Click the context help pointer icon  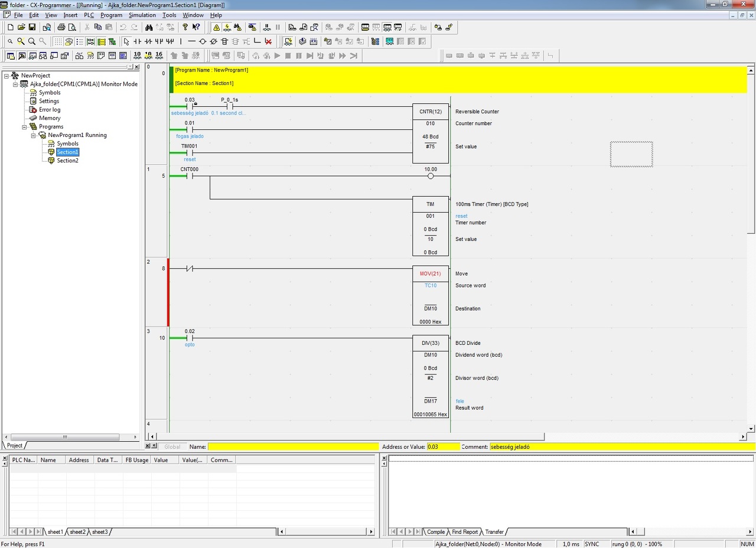point(196,27)
